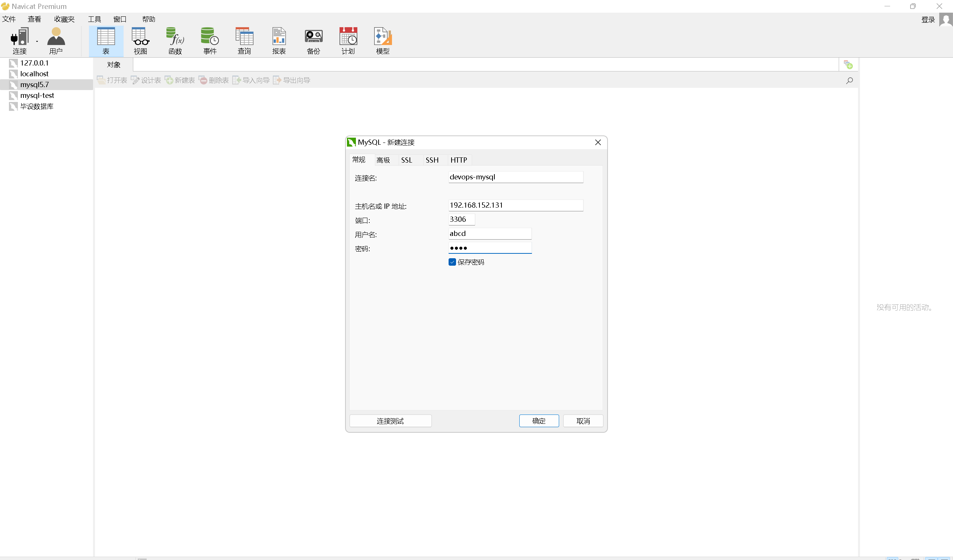Open the 窗口 (Window) menu

tap(120, 19)
